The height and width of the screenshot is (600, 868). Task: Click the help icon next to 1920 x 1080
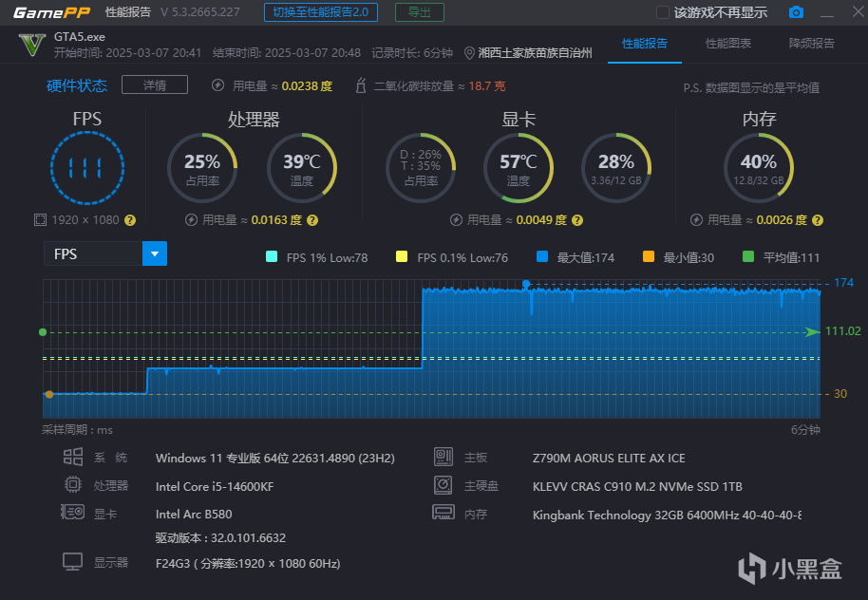[x=130, y=220]
